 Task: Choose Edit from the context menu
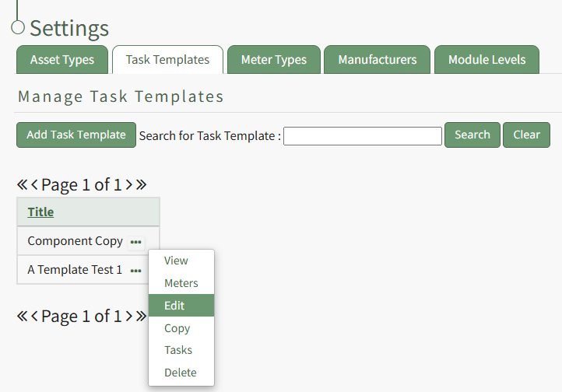[x=174, y=306]
